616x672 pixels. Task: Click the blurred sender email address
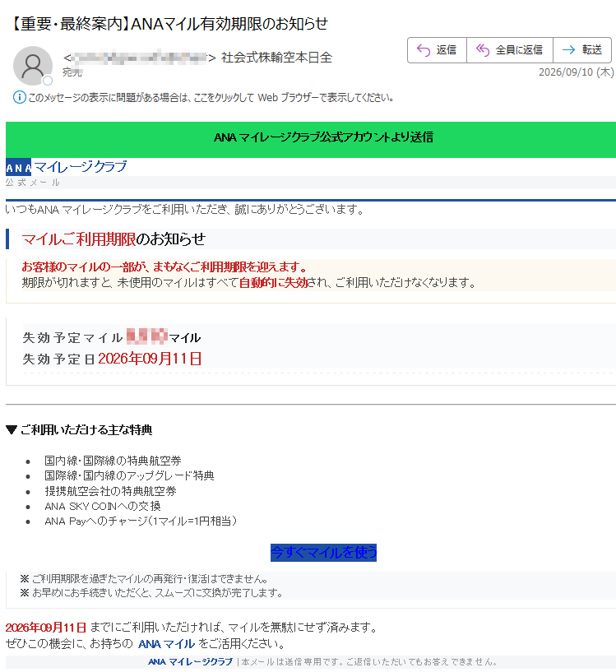tap(139, 58)
